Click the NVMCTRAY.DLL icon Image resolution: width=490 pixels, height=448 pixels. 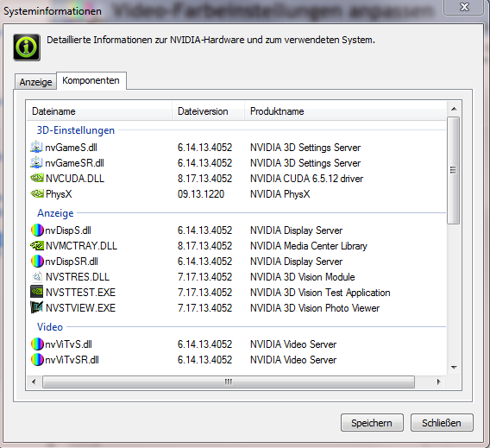click(37, 246)
